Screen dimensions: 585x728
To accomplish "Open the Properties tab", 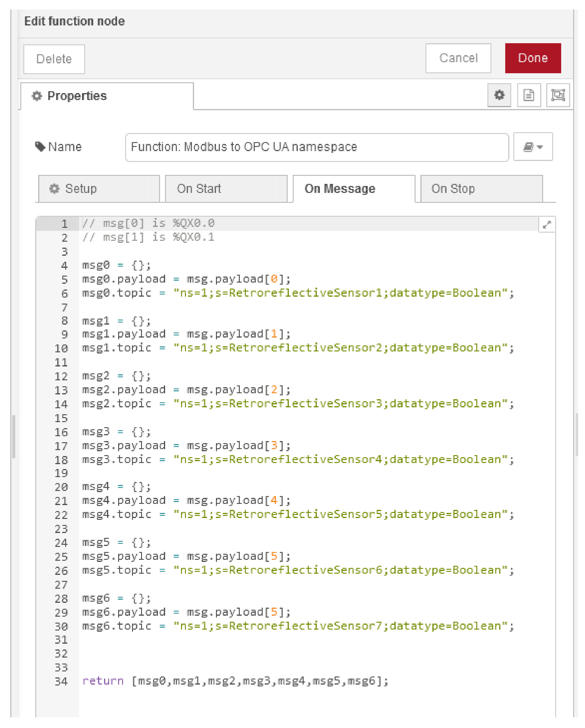I will click(107, 96).
